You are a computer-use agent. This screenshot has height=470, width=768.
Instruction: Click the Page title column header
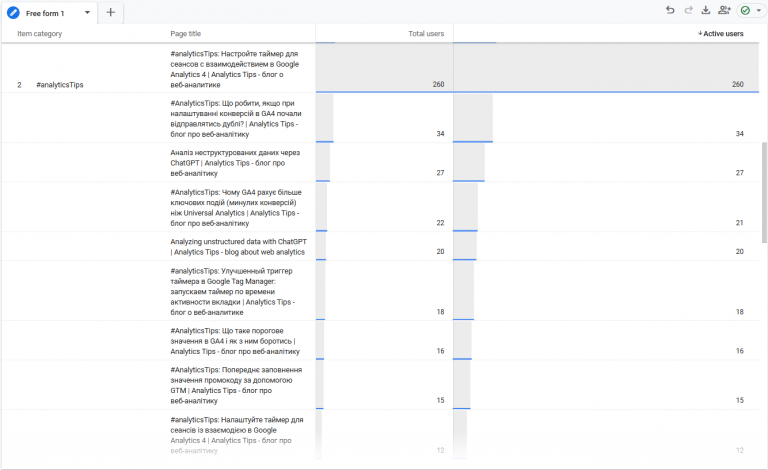(186, 34)
